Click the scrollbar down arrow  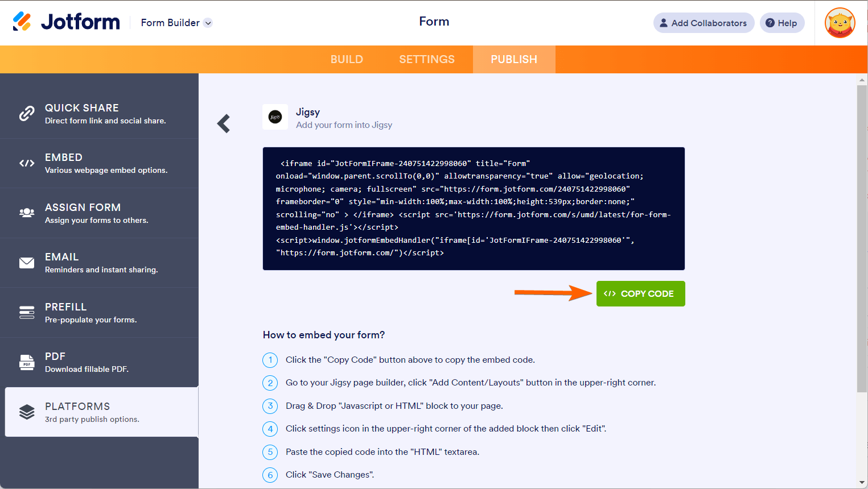(x=862, y=483)
